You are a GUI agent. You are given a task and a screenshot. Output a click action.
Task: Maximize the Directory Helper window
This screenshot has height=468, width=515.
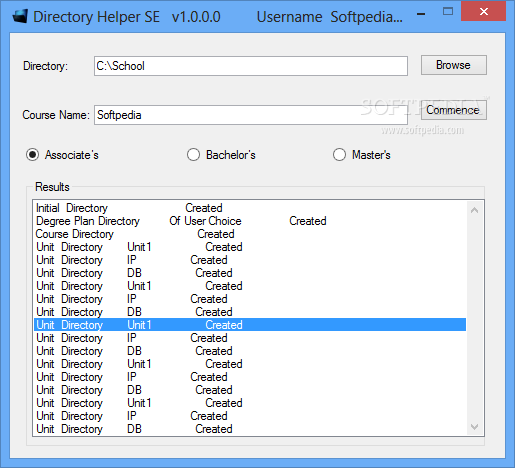(x=448, y=12)
